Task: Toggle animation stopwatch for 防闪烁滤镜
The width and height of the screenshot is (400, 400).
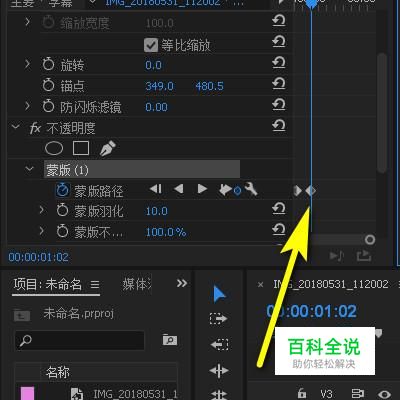Action: click(x=48, y=106)
